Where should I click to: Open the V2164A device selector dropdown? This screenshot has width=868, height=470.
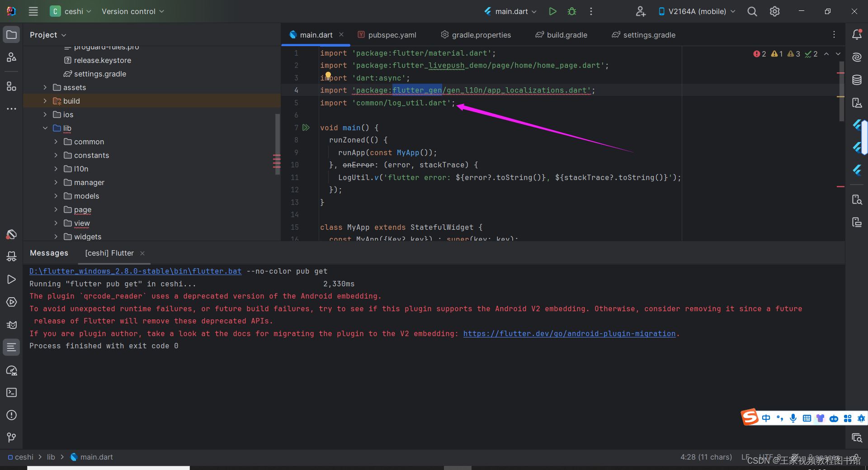tap(696, 11)
